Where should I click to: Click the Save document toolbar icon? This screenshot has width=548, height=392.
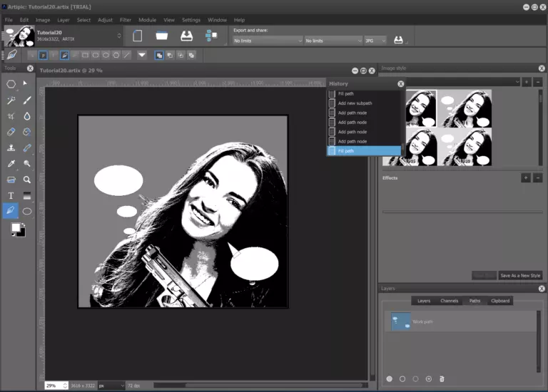(186, 36)
